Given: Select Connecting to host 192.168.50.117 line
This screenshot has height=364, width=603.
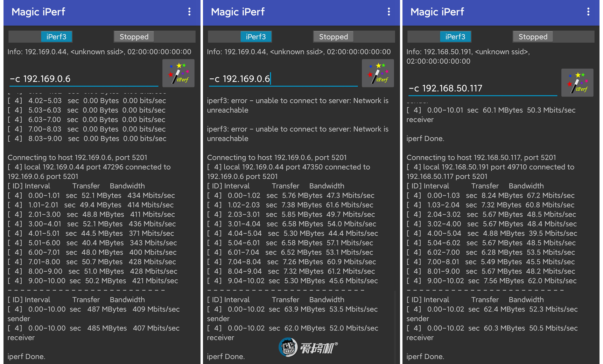Looking at the screenshot, I should tap(481, 158).
